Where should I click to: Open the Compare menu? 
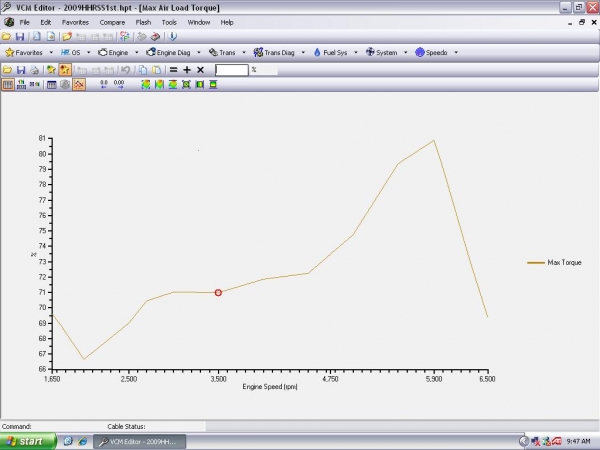tap(112, 22)
